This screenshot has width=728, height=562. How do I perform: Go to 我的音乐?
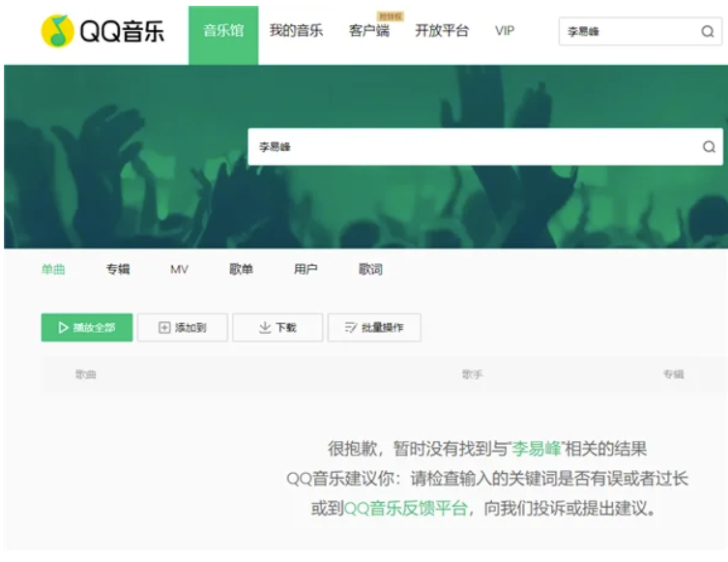pos(296,31)
